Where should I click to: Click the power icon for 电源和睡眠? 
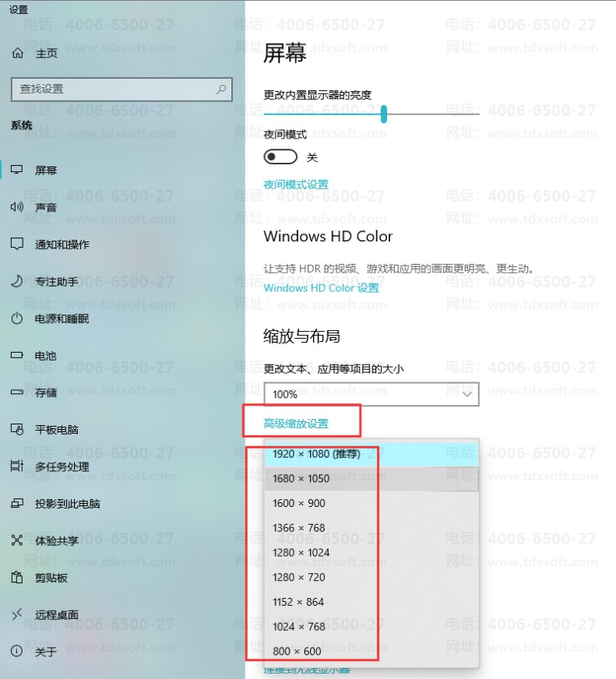[x=16, y=318]
